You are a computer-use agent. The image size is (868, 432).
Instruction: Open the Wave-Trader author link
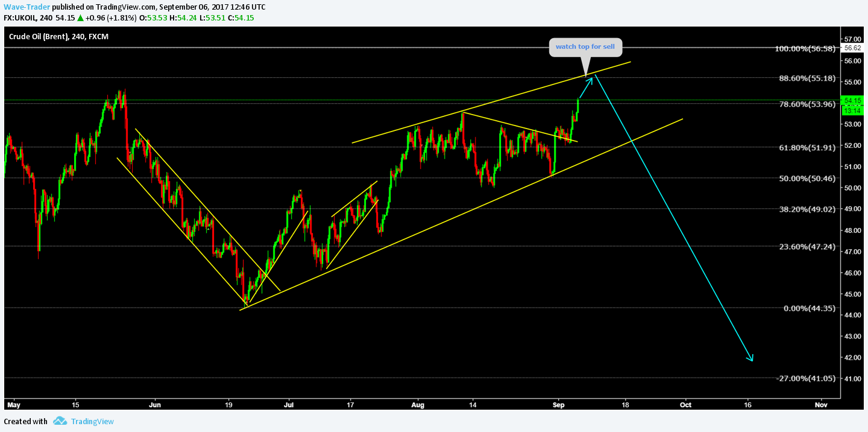click(x=27, y=7)
